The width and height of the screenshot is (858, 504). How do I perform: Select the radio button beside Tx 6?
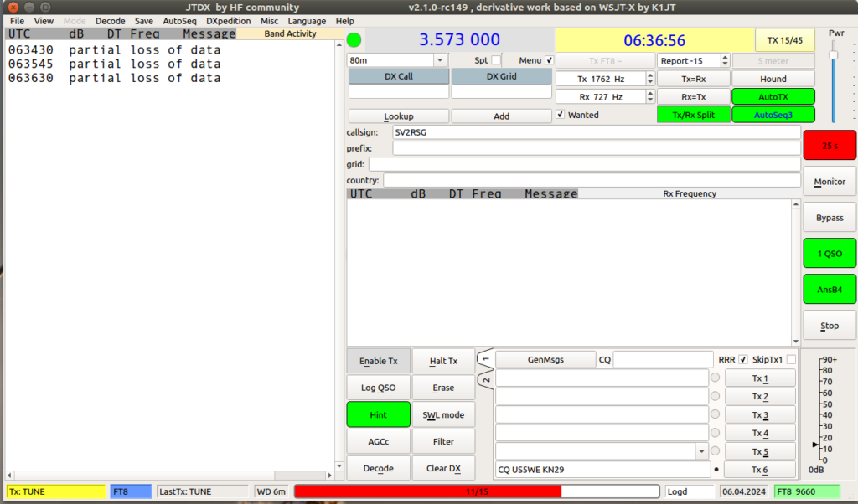tap(716, 470)
